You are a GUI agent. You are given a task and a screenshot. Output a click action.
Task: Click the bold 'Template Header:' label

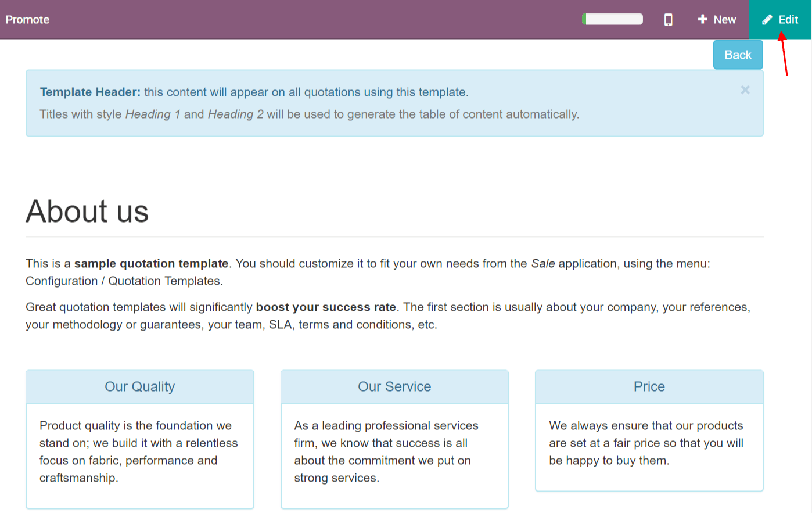pos(90,92)
